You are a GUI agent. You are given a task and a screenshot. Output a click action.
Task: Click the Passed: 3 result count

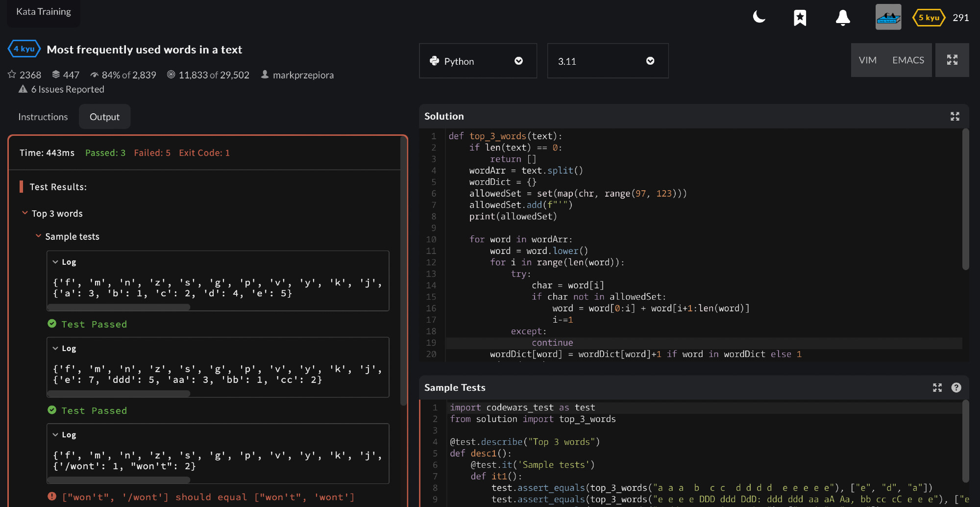tap(105, 152)
